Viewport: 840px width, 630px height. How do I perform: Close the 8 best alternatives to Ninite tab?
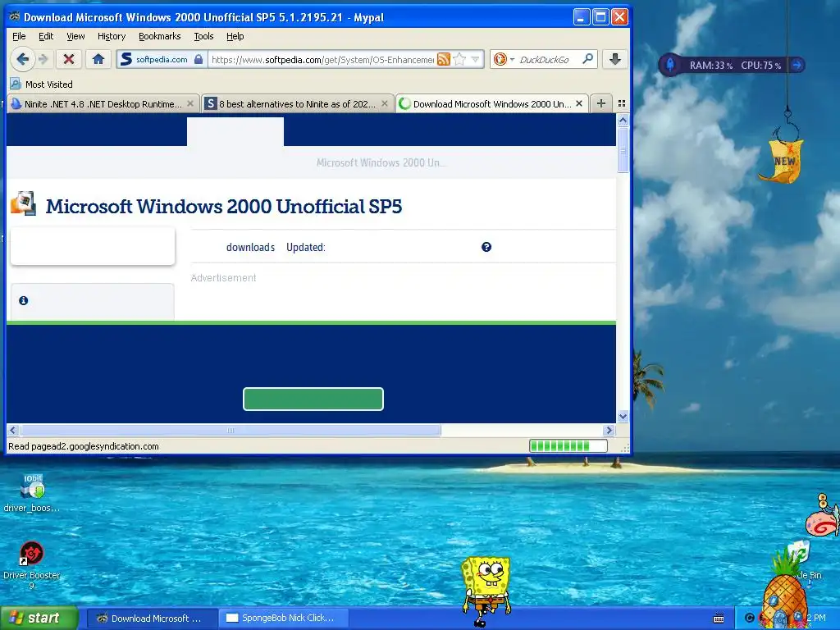385,103
